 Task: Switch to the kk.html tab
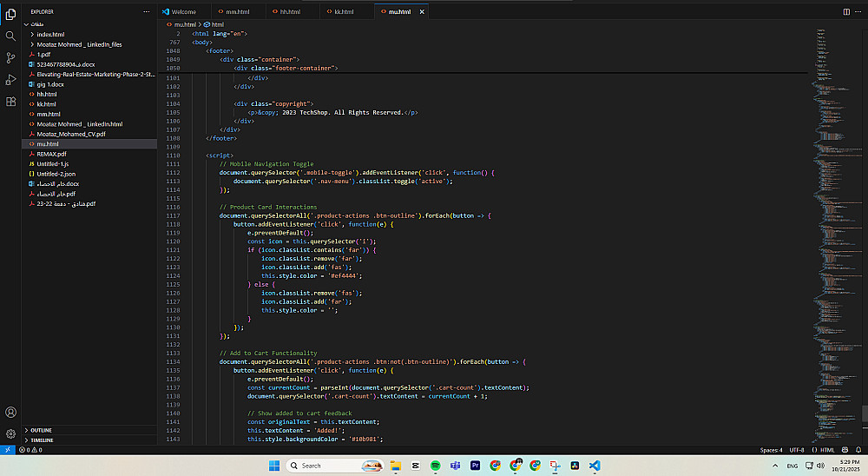pos(344,11)
